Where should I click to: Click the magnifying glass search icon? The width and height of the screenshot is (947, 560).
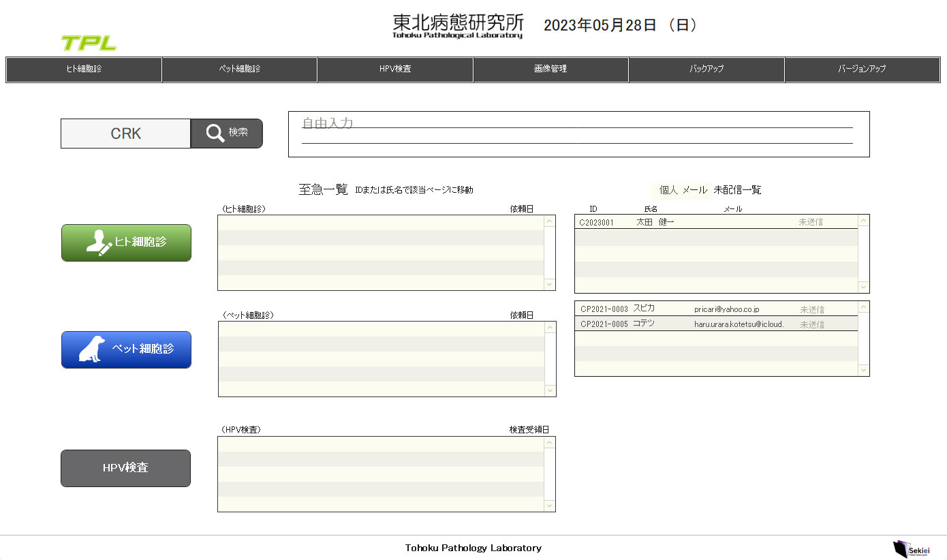pos(215,134)
